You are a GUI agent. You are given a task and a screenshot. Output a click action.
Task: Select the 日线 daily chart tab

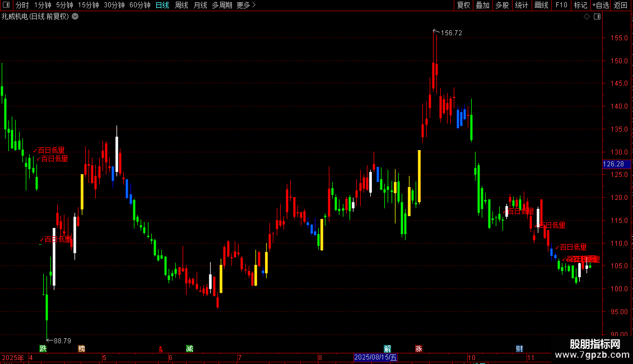click(162, 5)
